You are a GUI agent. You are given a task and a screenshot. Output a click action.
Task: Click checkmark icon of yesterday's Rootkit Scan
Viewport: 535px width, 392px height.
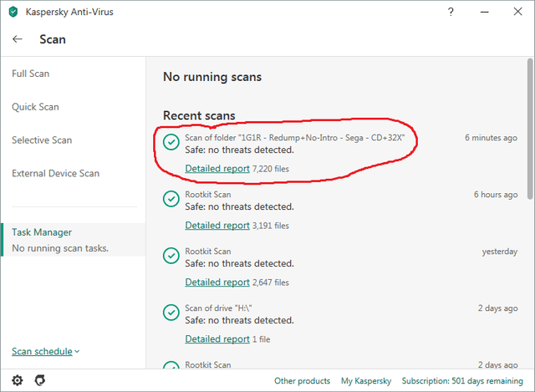pyautogui.click(x=171, y=257)
